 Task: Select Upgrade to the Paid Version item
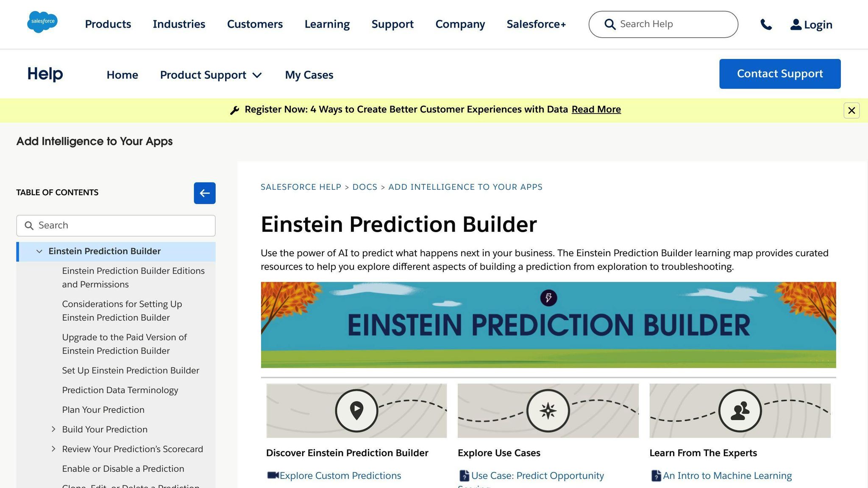(x=124, y=344)
